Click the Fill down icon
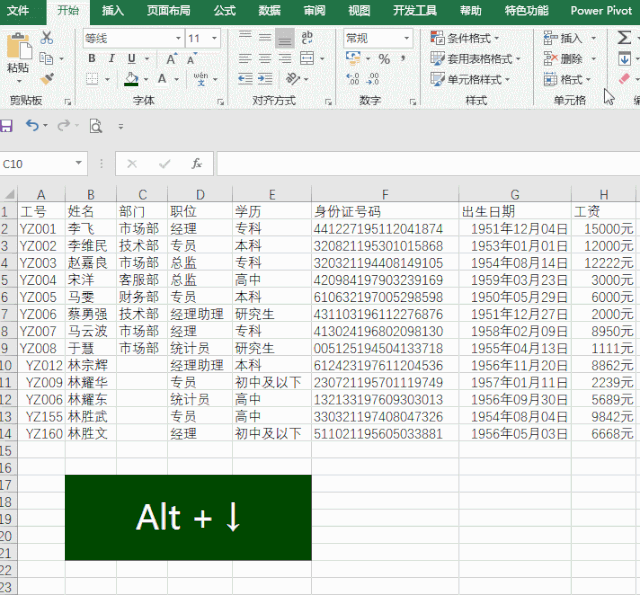 pyautogui.click(x=624, y=59)
